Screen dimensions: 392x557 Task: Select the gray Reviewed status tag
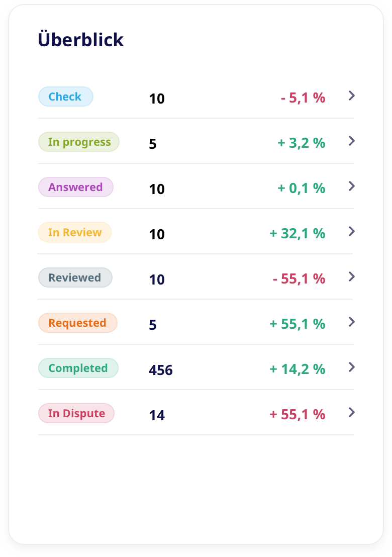tap(75, 277)
